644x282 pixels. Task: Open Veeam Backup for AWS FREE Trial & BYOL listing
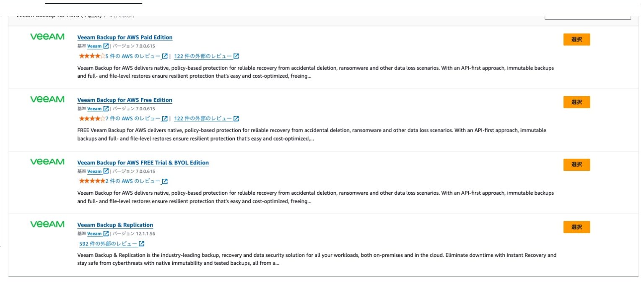click(143, 162)
